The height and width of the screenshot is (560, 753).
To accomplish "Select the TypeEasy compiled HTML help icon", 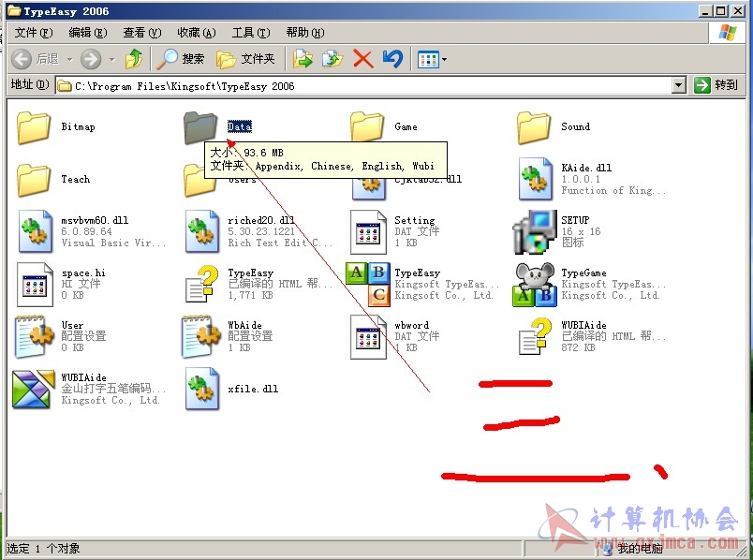I will [x=201, y=284].
